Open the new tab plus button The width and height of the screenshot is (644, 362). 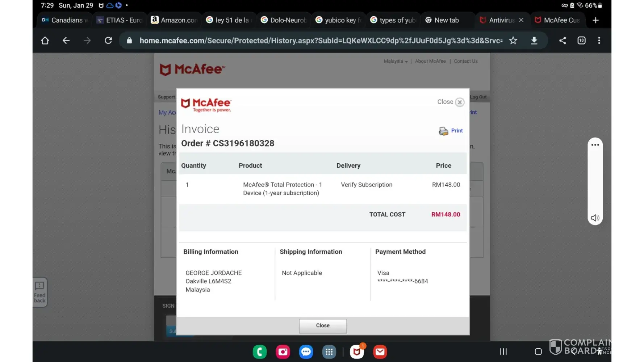tap(595, 20)
